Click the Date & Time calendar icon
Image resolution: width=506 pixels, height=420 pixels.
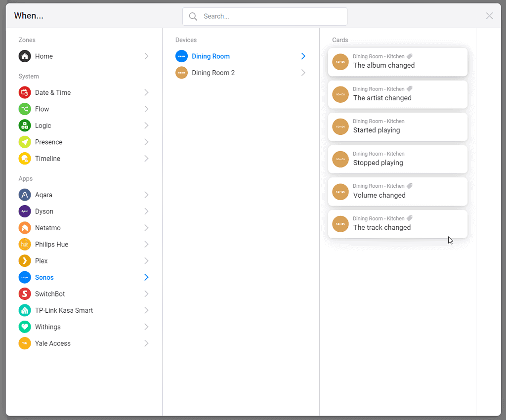pos(25,92)
